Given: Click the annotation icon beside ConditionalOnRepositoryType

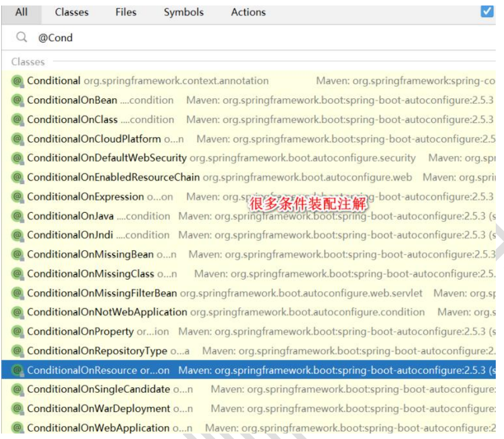Looking at the screenshot, I should pyautogui.click(x=18, y=351).
